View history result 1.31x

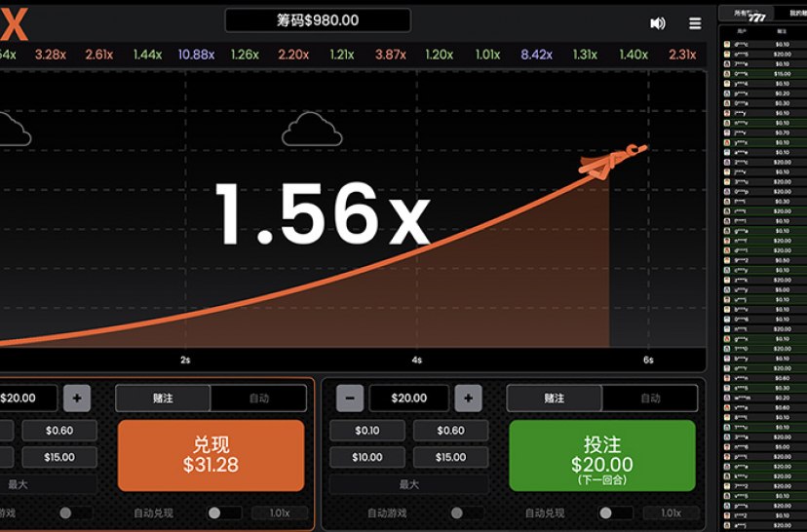(585, 55)
